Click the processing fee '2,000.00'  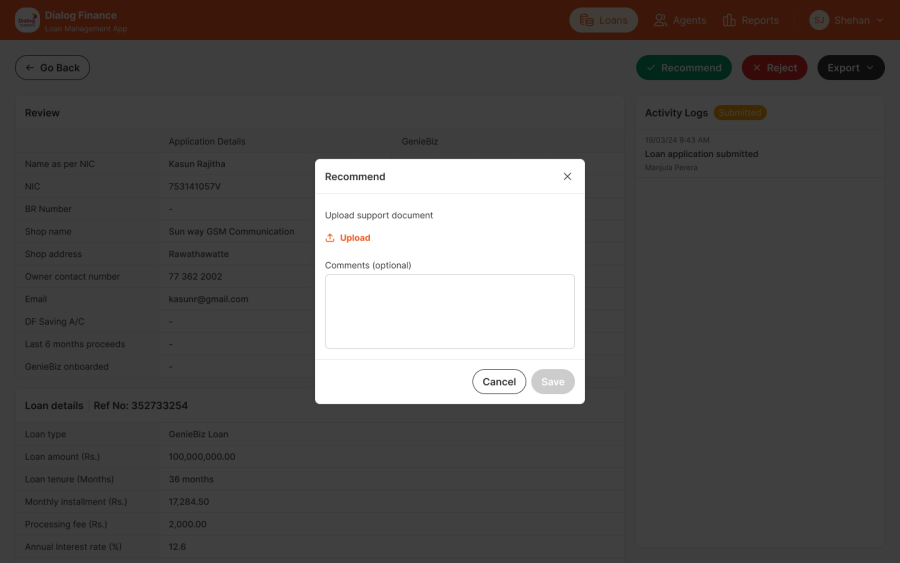pyautogui.click(x=188, y=524)
